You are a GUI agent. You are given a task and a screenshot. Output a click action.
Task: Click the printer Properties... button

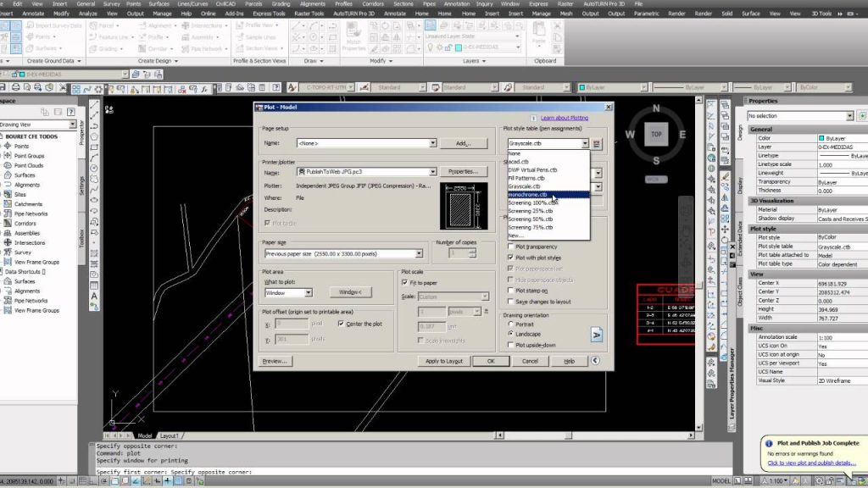coord(464,171)
